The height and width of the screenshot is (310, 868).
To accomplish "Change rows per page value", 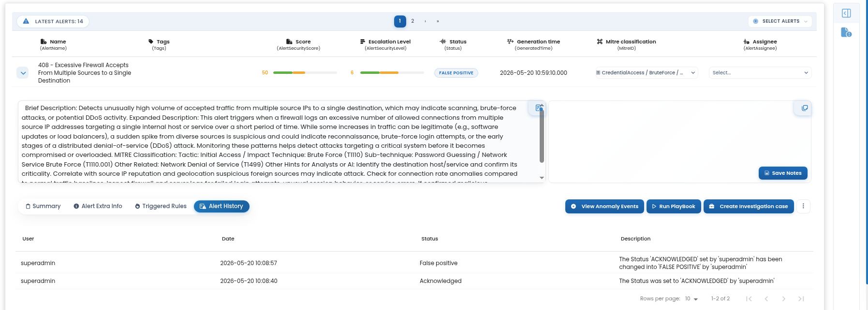I will coord(691,299).
